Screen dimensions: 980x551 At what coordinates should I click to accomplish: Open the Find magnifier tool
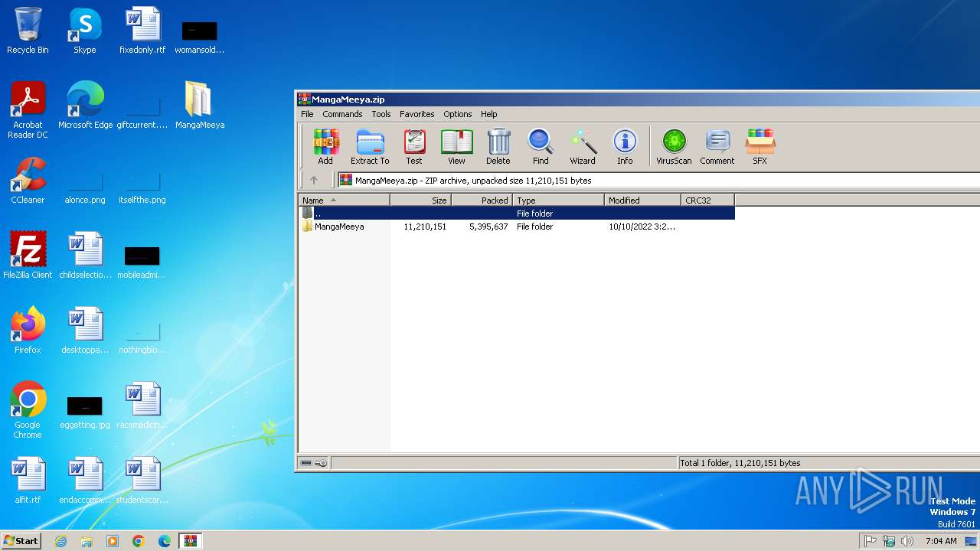click(x=541, y=146)
